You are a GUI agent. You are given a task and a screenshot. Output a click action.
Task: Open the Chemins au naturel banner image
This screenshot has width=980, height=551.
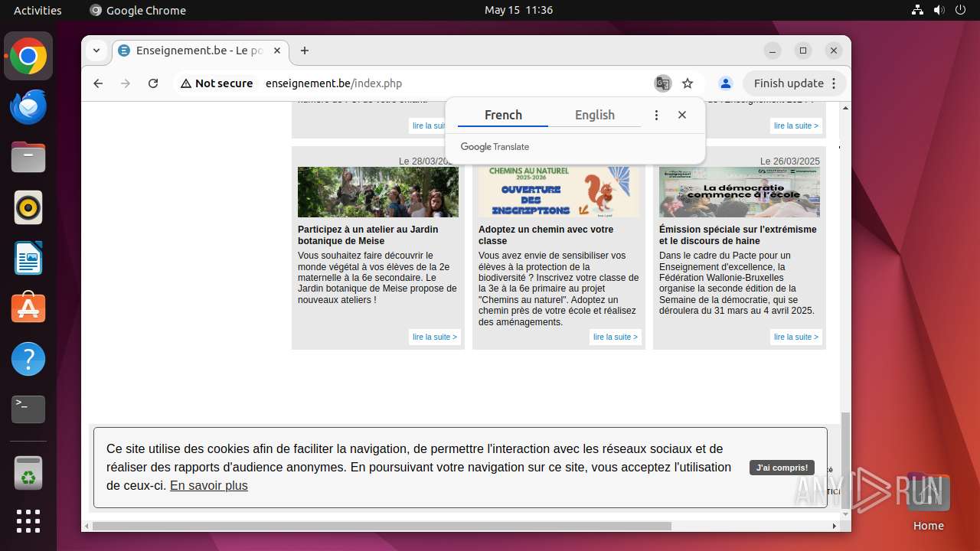(559, 192)
